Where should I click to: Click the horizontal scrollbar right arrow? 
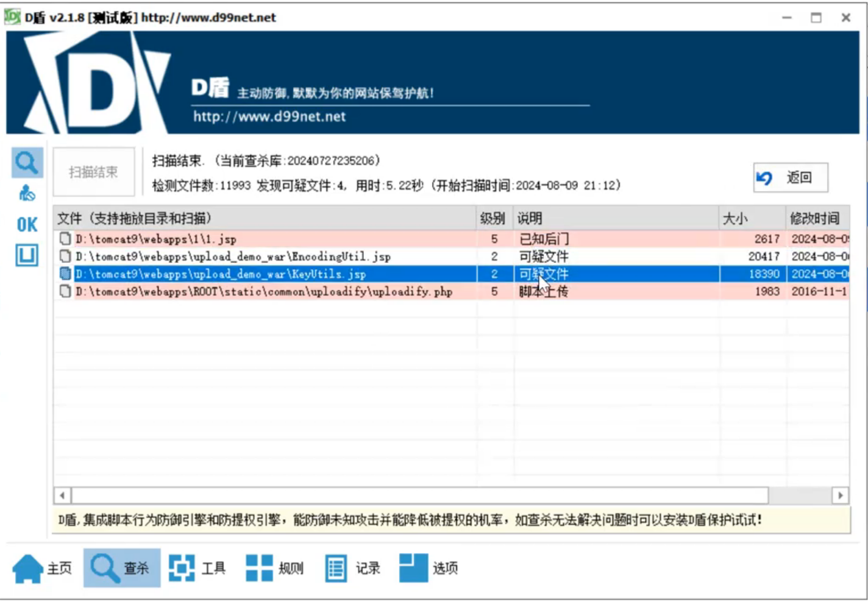coord(841,495)
